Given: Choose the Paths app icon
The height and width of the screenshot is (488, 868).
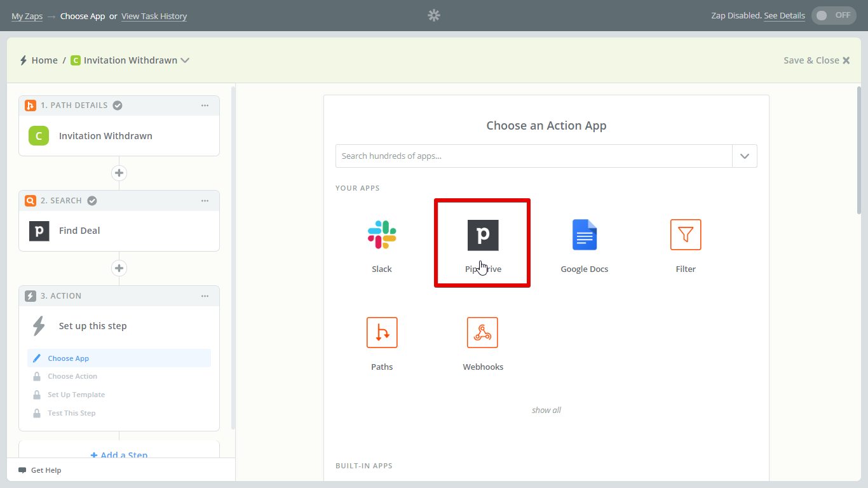Looking at the screenshot, I should click(x=382, y=332).
